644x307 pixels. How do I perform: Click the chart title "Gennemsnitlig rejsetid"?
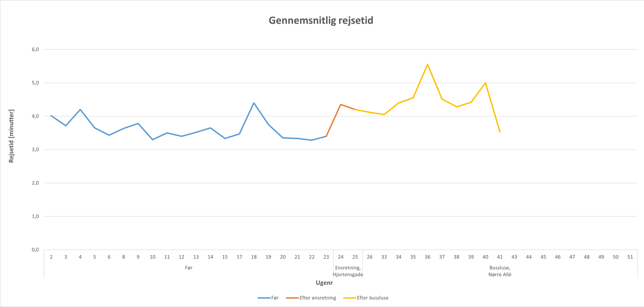[x=321, y=20]
